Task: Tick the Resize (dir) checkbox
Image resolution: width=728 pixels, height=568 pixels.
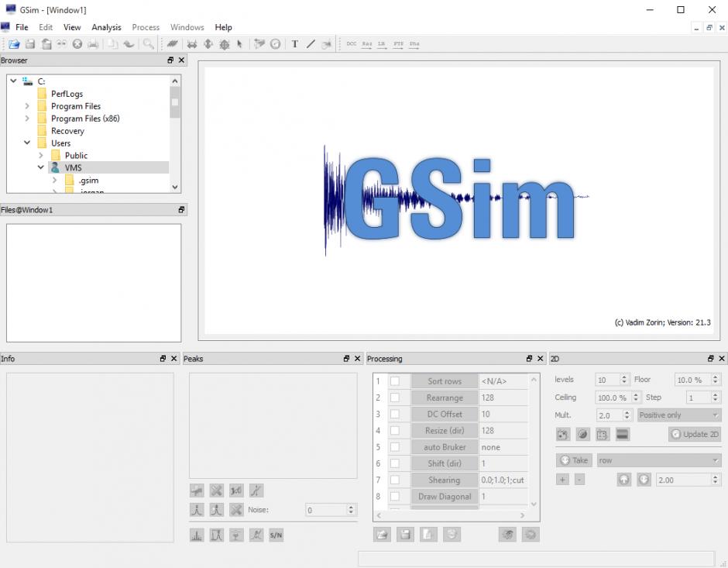Action: [395, 431]
